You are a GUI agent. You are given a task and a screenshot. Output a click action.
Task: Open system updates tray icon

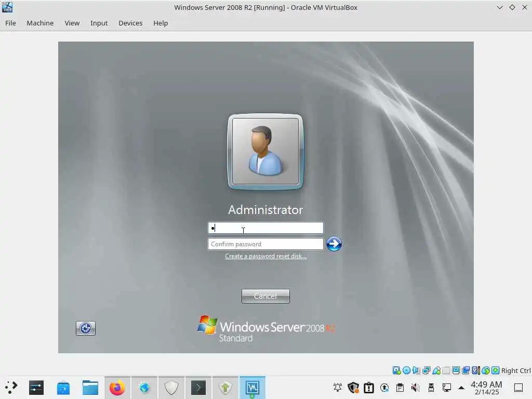384,387
